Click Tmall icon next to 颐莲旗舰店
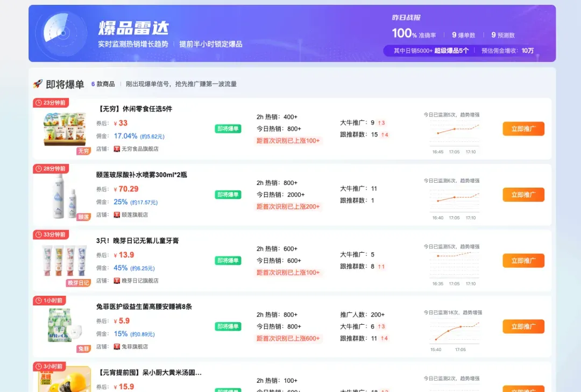 point(117,215)
